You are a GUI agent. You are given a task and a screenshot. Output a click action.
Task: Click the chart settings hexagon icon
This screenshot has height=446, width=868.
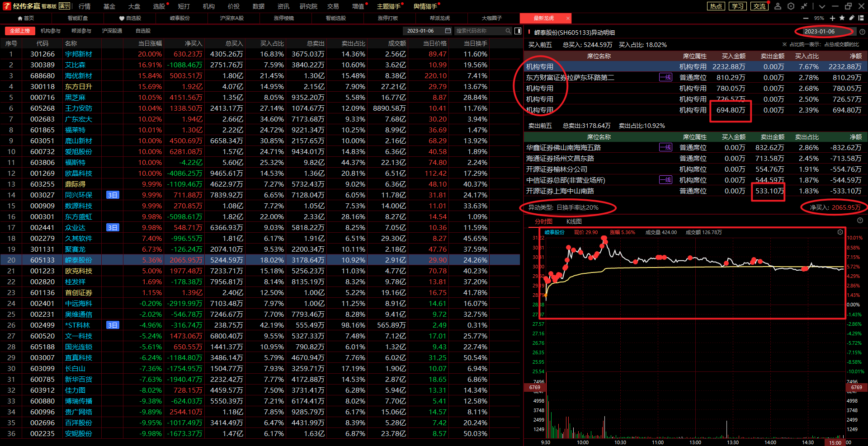[x=840, y=232]
